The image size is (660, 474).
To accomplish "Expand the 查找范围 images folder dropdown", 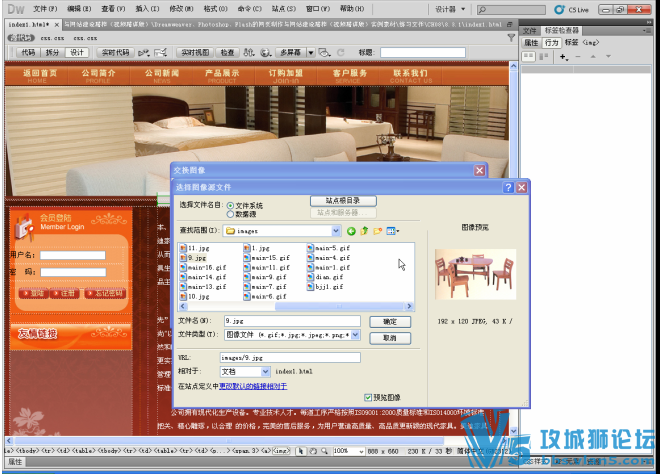I will tap(335, 231).
